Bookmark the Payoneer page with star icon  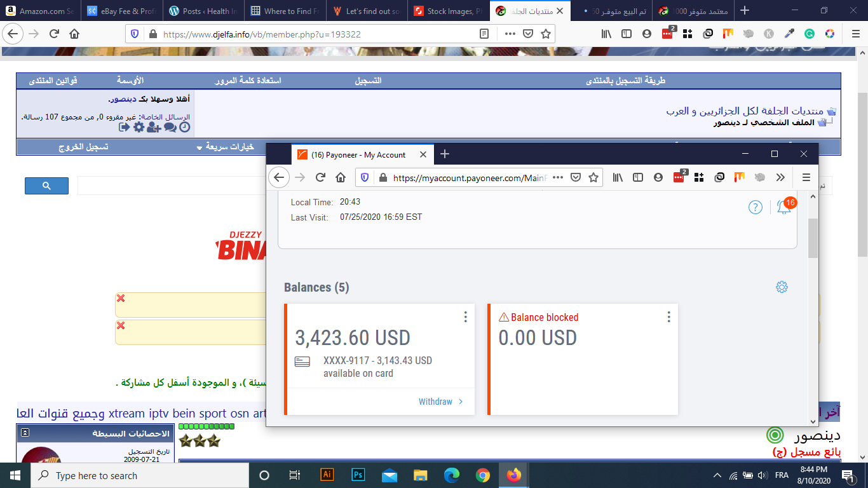(593, 178)
